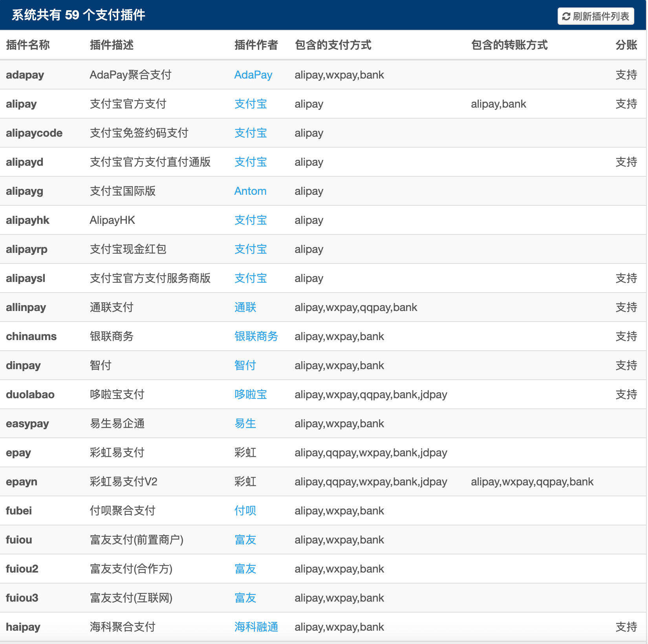Click the 插件名称 column header
The width and height of the screenshot is (648, 644).
pos(28,45)
